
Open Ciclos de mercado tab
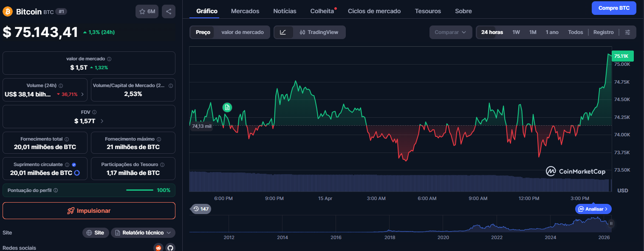pyautogui.click(x=374, y=11)
